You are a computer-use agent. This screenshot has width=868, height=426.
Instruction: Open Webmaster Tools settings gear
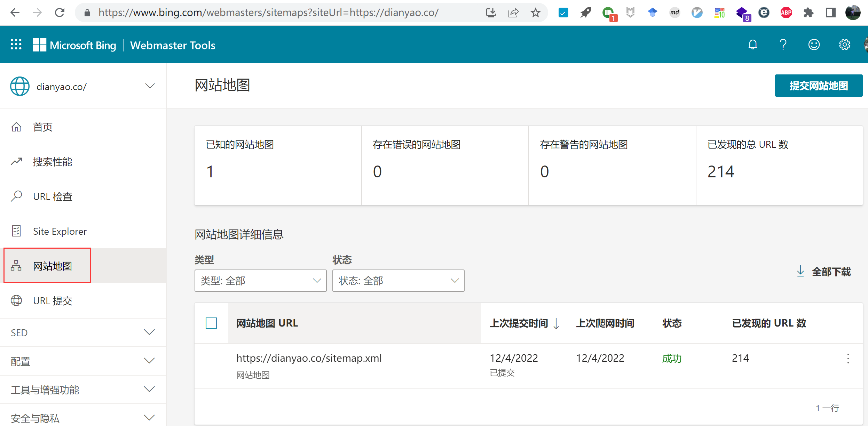click(845, 45)
